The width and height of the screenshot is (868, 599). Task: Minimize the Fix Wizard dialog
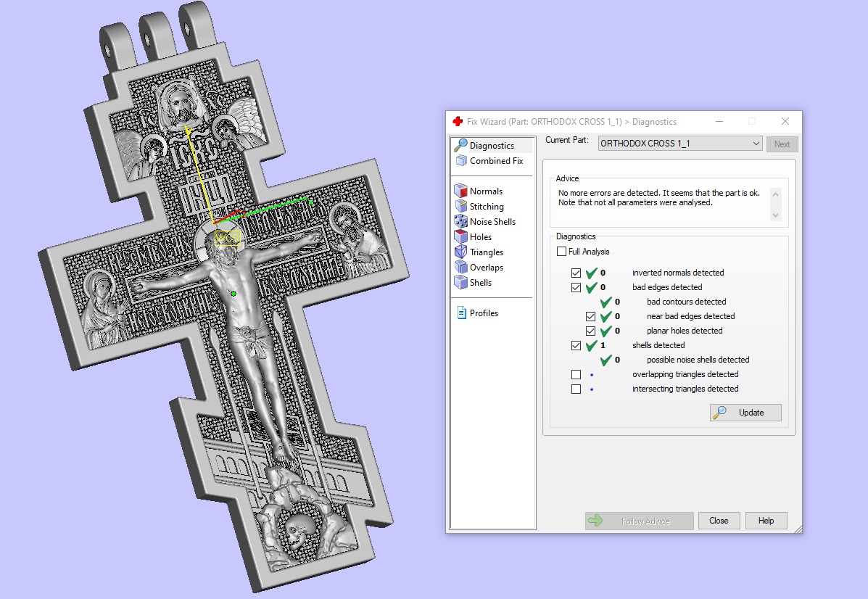coord(719,121)
